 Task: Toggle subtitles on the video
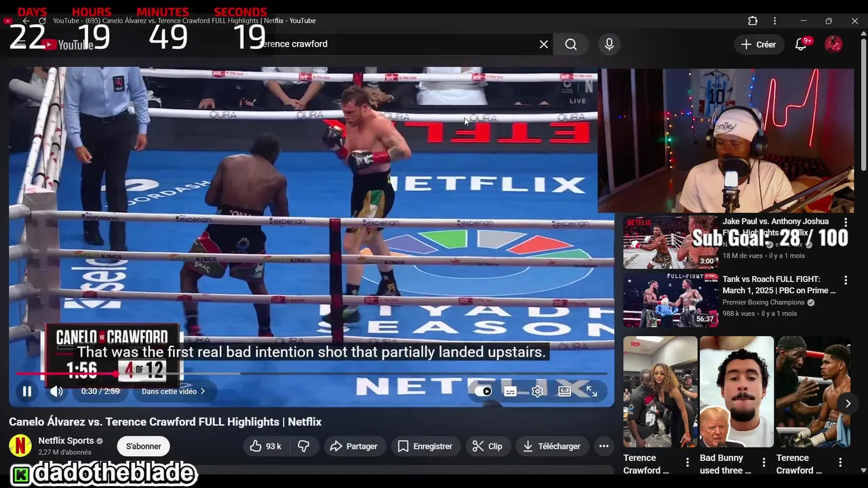(510, 391)
